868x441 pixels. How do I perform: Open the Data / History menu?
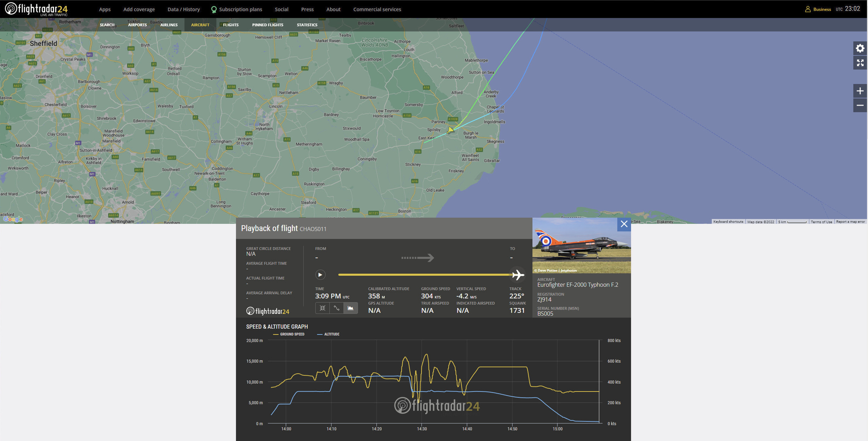pos(183,9)
